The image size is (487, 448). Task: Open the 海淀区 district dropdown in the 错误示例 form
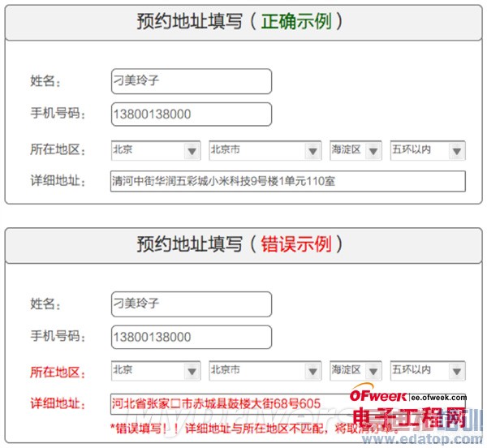356,371
